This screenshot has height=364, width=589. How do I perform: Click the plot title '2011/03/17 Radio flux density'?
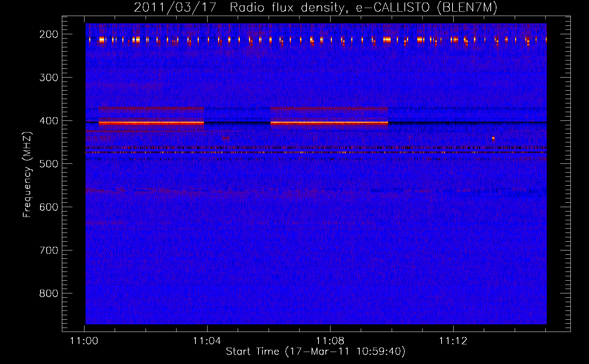click(315, 7)
